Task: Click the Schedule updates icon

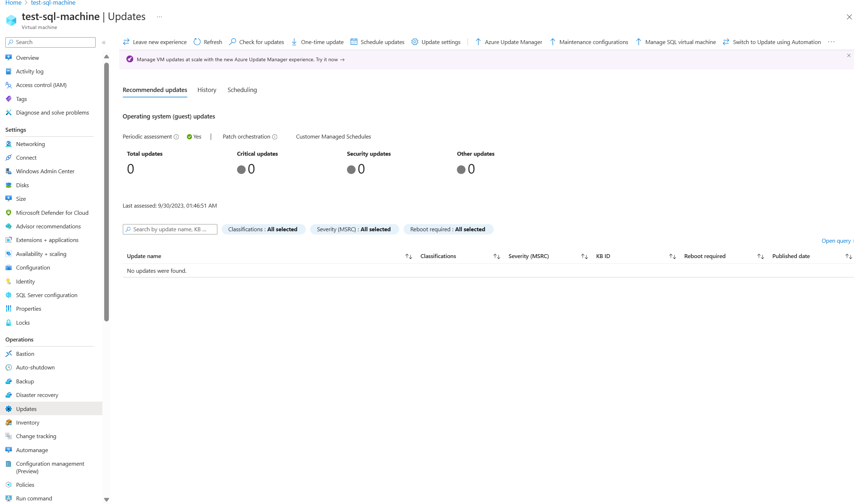Action: pos(354,42)
